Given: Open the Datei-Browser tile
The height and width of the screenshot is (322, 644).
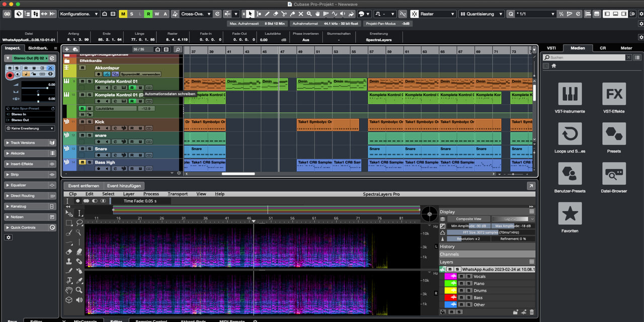Looking at the screenshot, I should click(614, 174).
